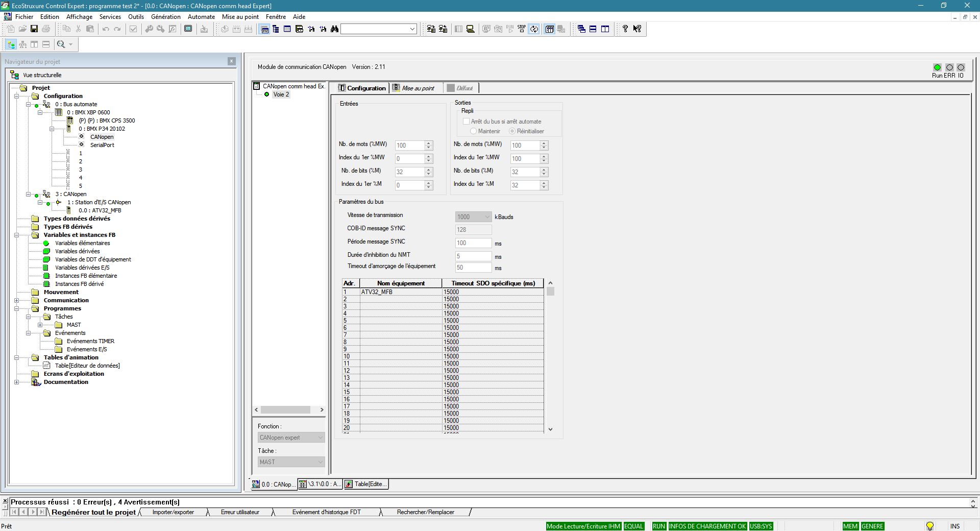
Task: Click the cascade windows icon
Action: (581, 29)
